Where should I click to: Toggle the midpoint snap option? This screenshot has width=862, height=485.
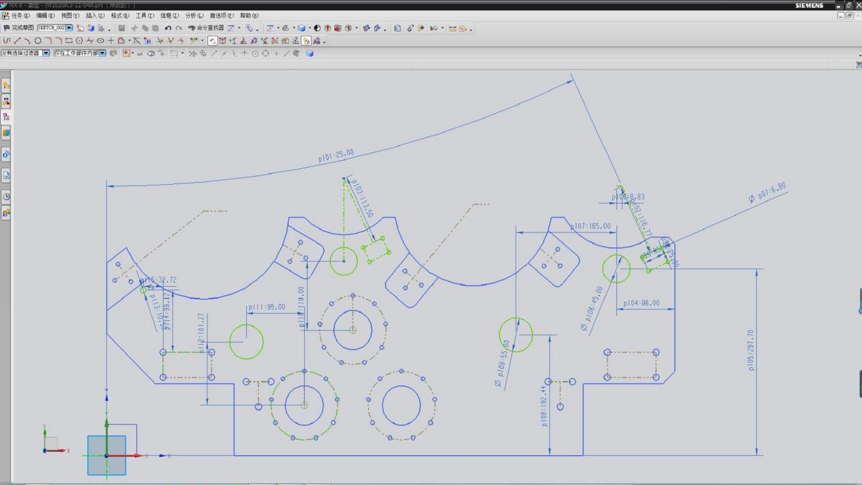tap(223, 53)
